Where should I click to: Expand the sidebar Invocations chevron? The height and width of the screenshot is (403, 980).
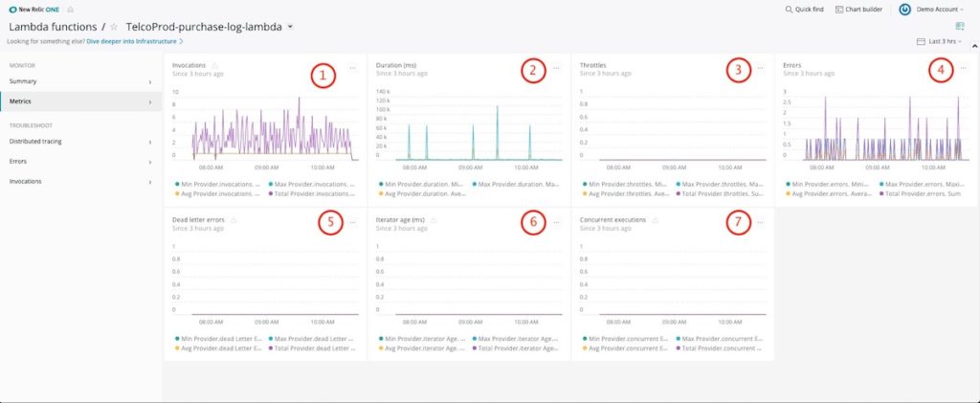pyautogui.click(x=150, y=182)
